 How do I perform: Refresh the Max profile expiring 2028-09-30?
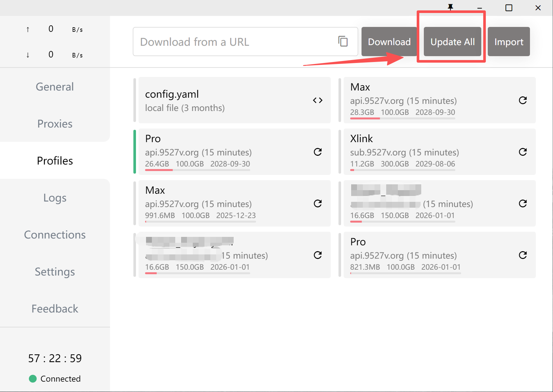click(522, 100)
